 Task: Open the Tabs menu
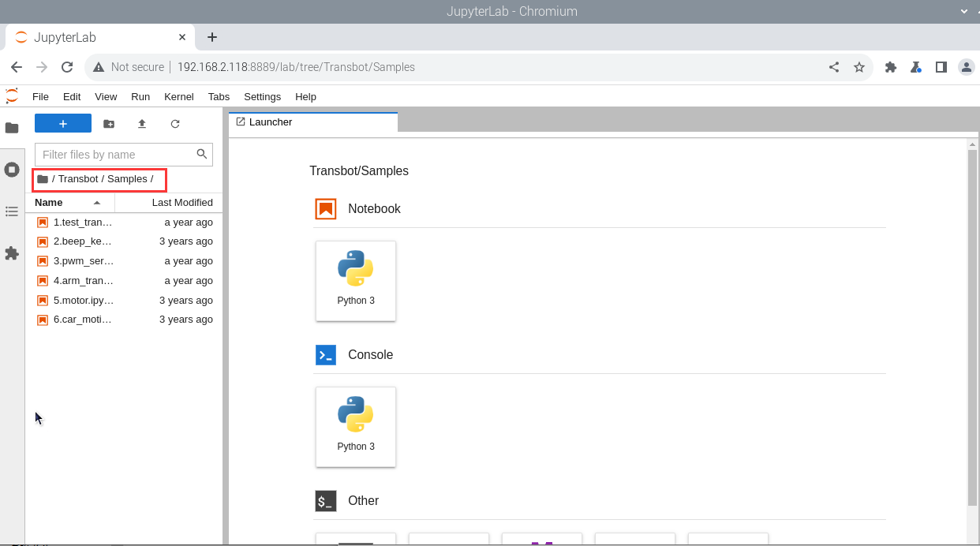pos(219,96)
